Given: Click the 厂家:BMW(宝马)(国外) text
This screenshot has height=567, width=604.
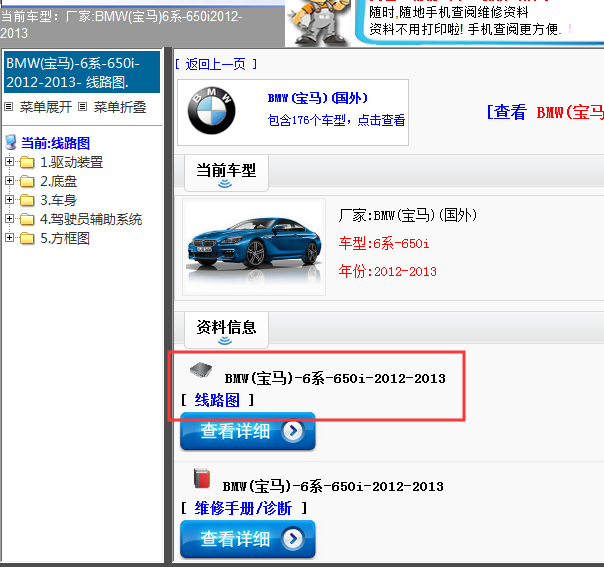Looking at the screenshot, I should click(408, 215).
